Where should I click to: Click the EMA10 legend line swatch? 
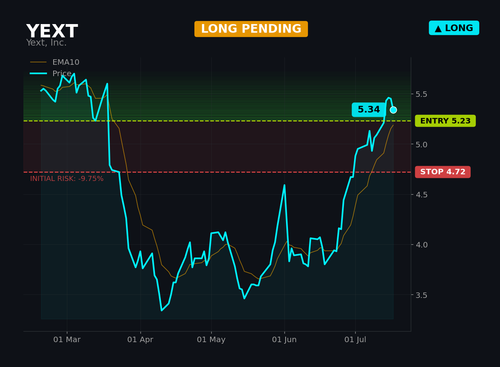pos(38,62)
